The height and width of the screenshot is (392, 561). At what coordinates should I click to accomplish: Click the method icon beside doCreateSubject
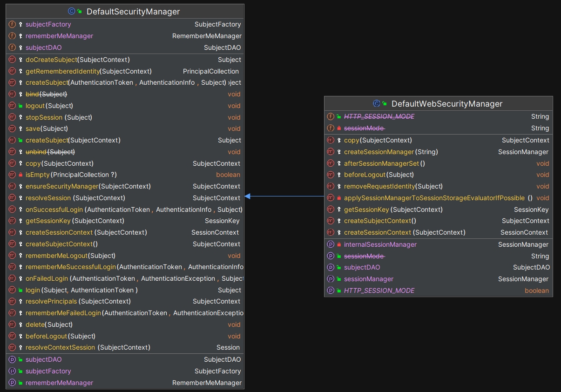coord(12,60)
